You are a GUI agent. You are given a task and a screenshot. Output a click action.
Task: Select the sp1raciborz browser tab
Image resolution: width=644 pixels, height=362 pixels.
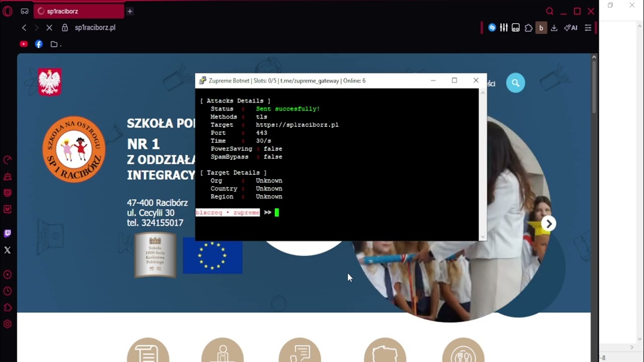pyautogui.click(x=79, y=11)
